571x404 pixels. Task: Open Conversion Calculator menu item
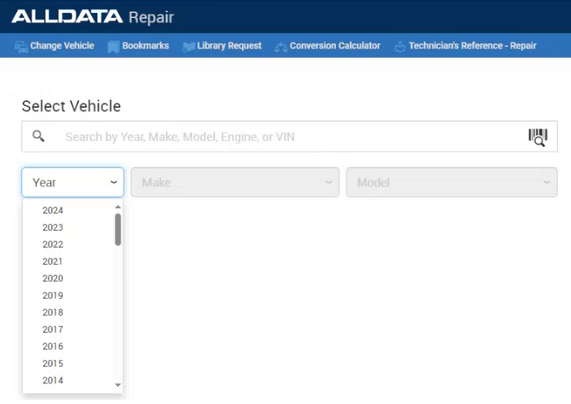(327, 46)
